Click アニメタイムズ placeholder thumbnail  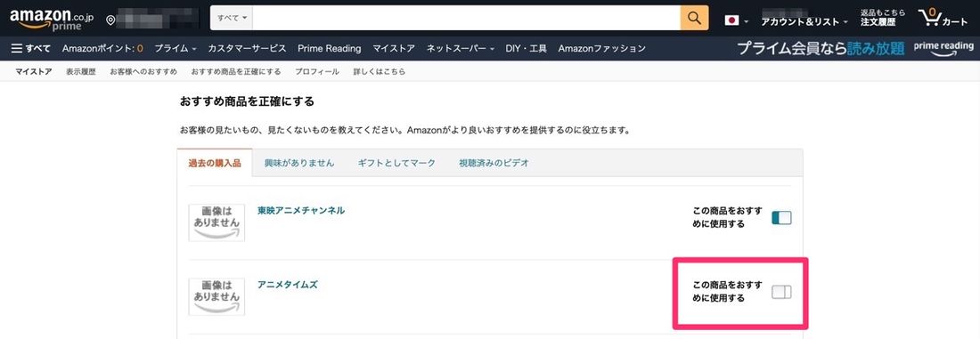tap(216, 296)
